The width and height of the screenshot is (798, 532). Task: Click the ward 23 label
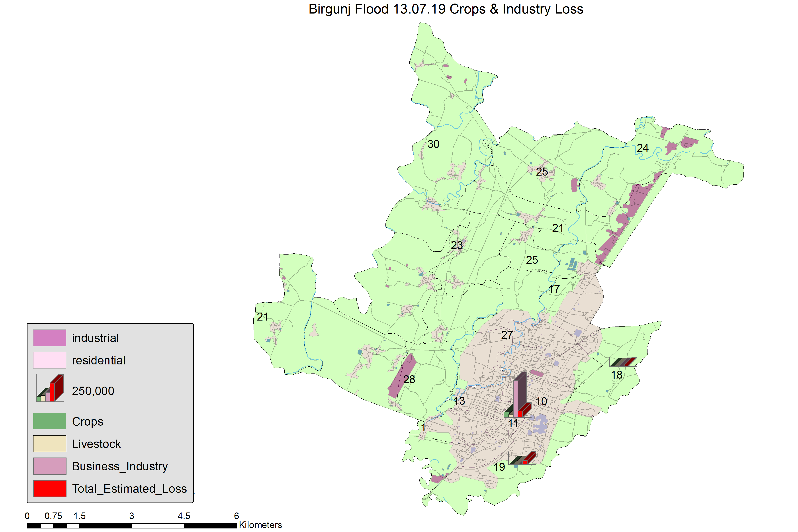[x=457, y=245]
